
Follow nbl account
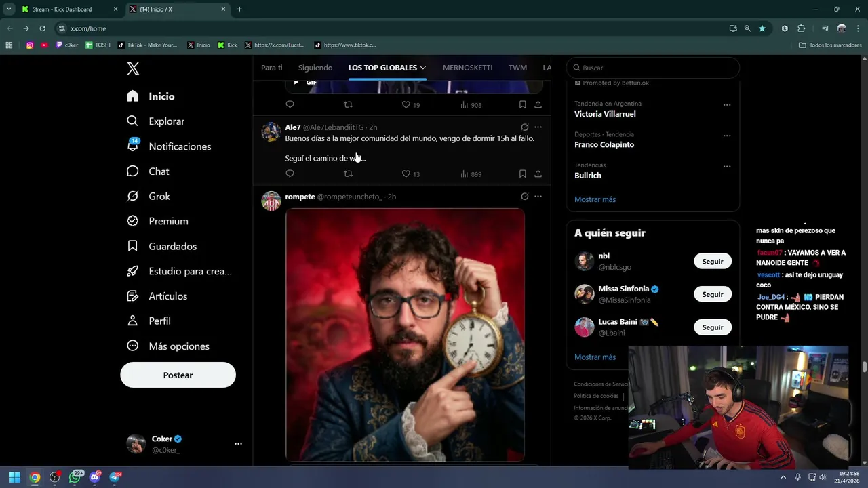click(712, 261)
